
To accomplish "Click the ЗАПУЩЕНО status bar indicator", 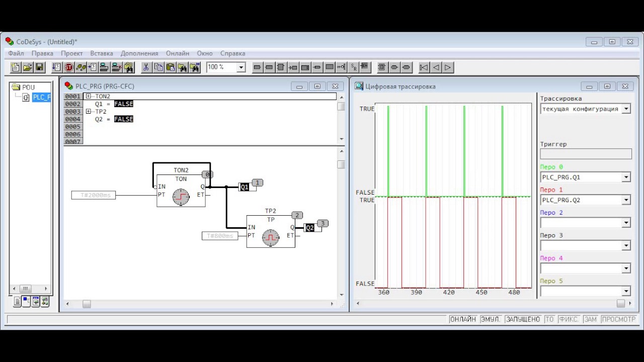I will click(x=523, y=319).
